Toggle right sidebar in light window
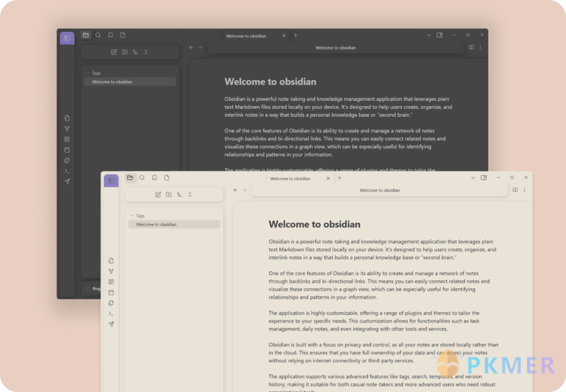The height and width of the screenshot is (392, 566). click(x=484, y=178)
